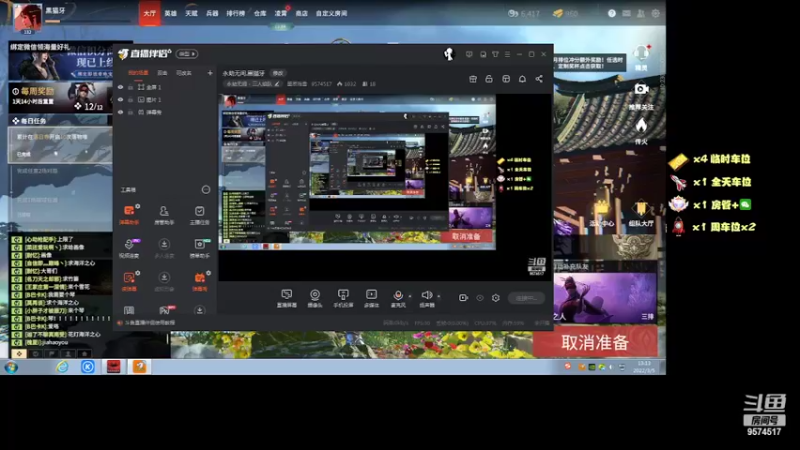Open the download tool in toolbox middle row

point(164,248)
